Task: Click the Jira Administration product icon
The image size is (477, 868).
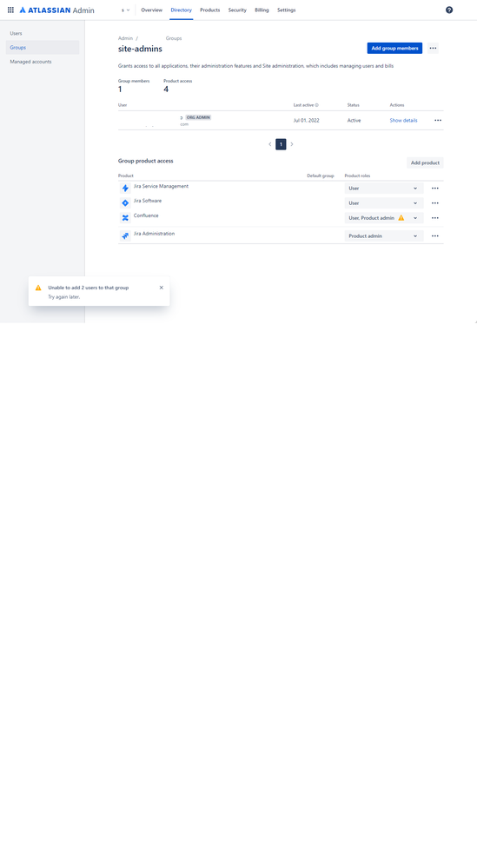Action: pyautogui.click(x=125, y=235)
